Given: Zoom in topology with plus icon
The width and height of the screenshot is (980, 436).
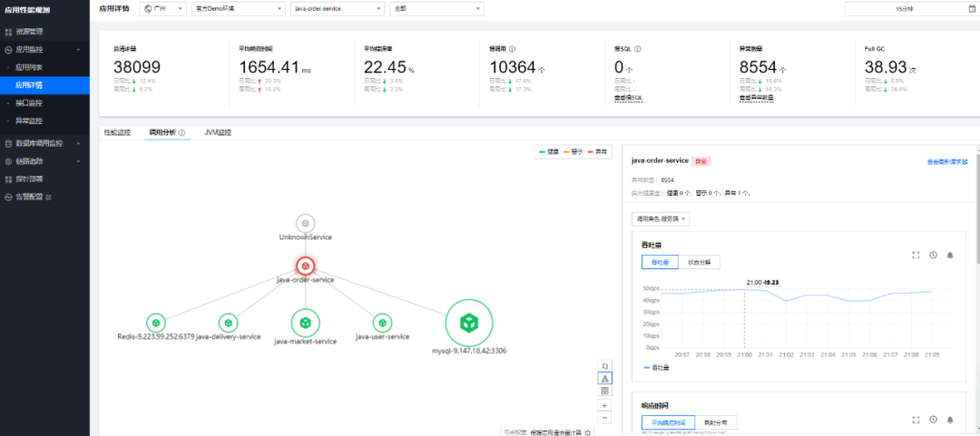Looking at the screenshot, I should (x=604, y=405).
